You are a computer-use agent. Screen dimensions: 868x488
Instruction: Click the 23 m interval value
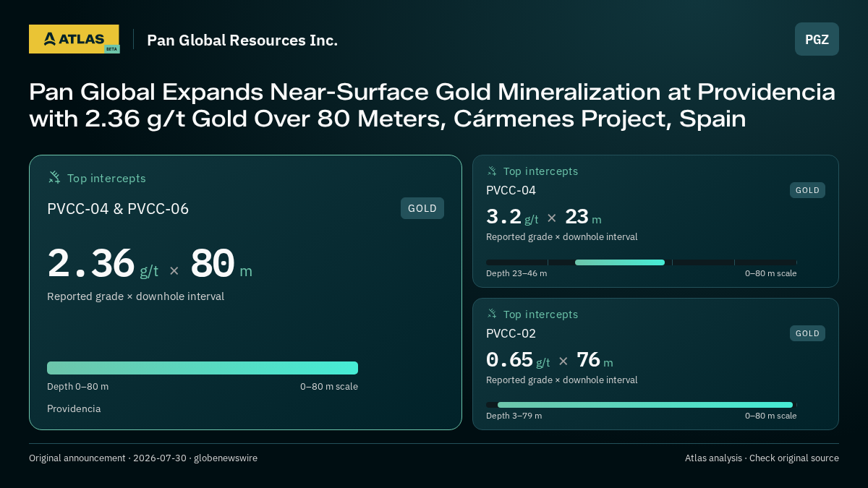coord(583,217)
